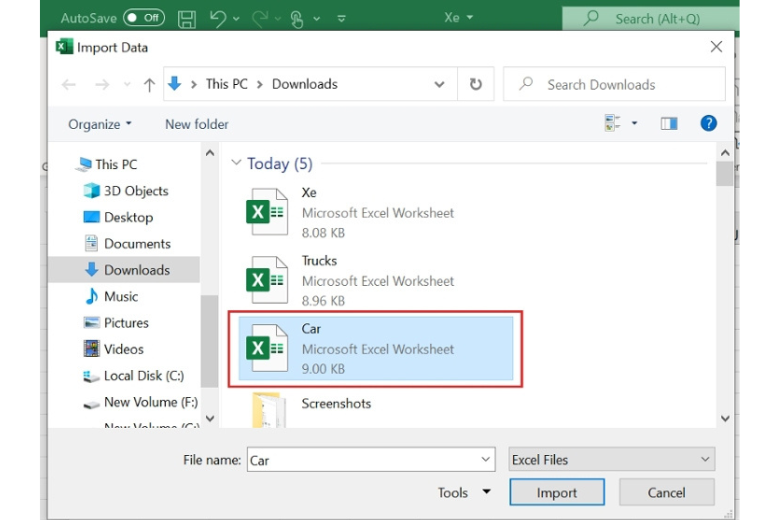Change view layout icon

(x=613, y=123)
